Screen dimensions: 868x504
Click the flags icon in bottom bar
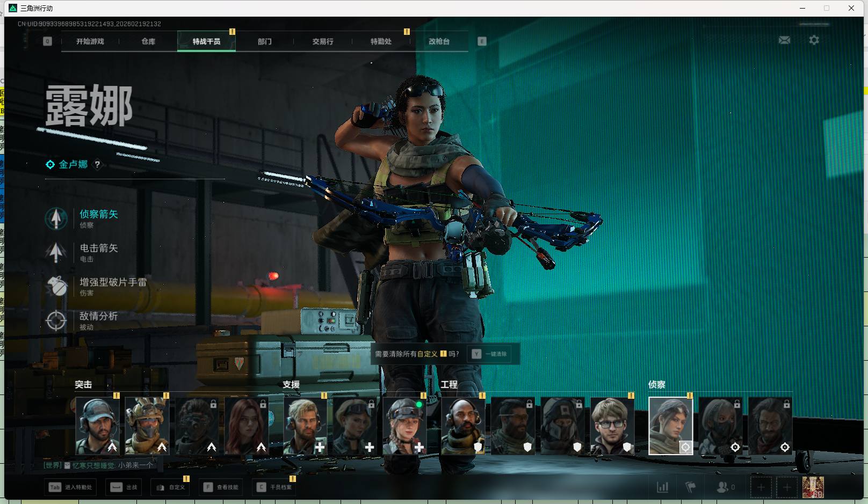(x=691, y=487)
